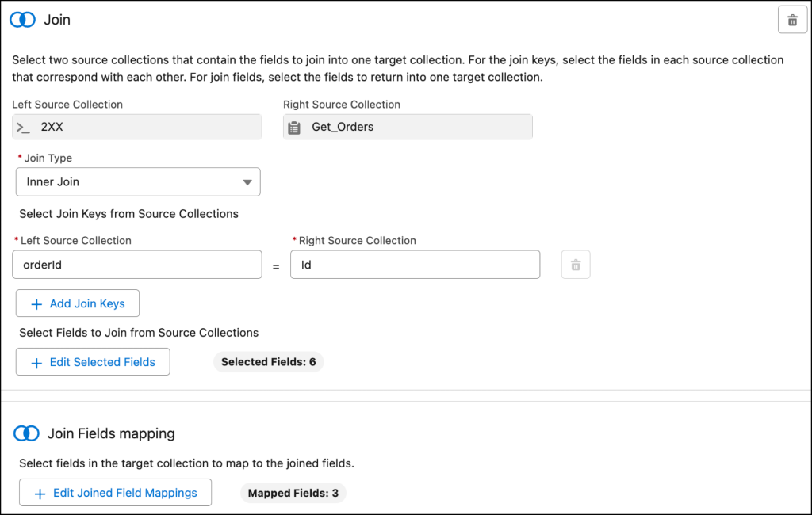
Task: Click the Id right join key field
Action: pyautogui.click(x=415, y=265)
